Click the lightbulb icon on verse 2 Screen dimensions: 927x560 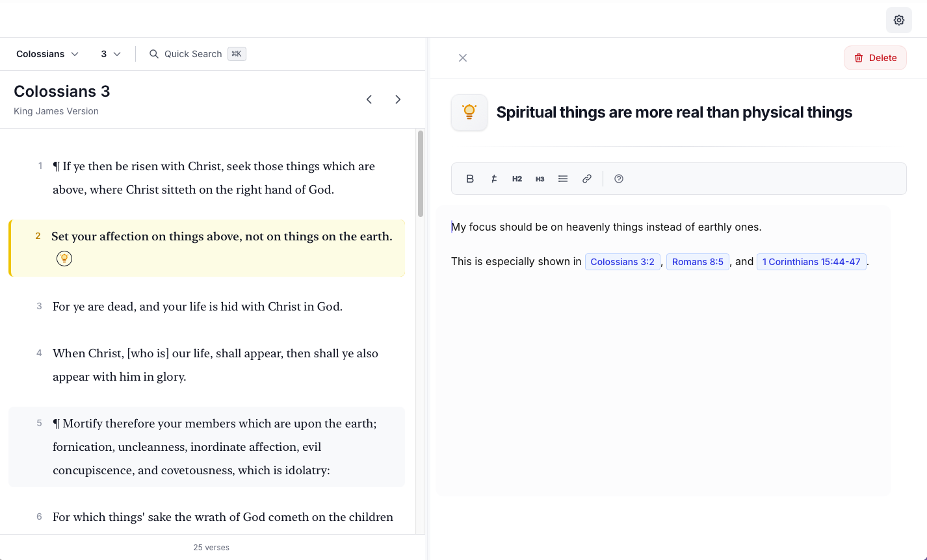pyautogui.click(x=64, y=258)
